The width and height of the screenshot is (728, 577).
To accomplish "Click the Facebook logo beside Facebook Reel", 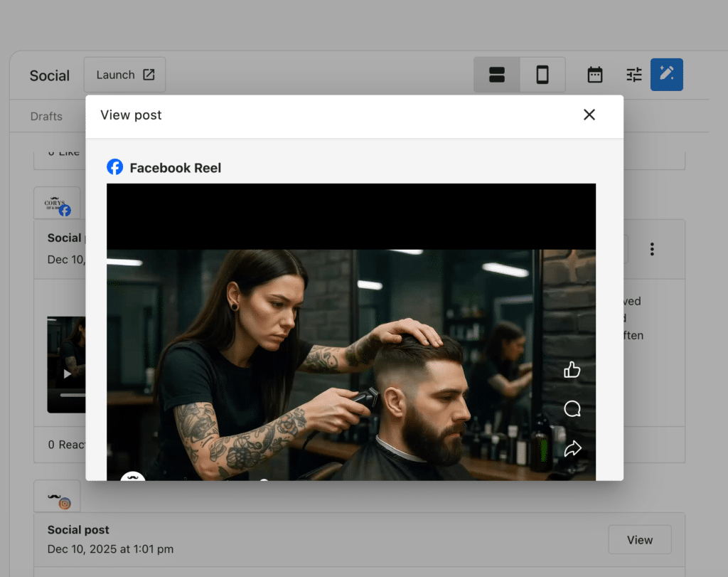I will (114, 167).
